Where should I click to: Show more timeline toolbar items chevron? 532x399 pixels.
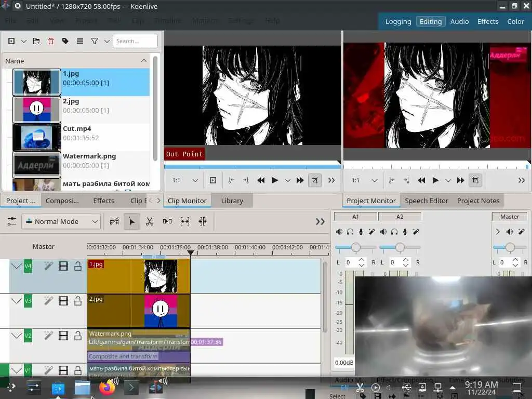tap(320, 221)
